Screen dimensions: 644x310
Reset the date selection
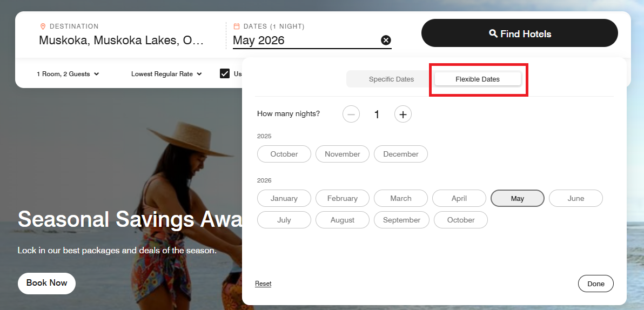tap(263, 284)
